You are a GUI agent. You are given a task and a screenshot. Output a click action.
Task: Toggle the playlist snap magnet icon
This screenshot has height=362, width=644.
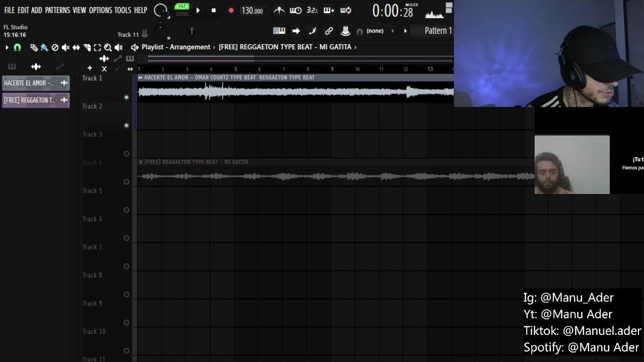tap(17, 47)
